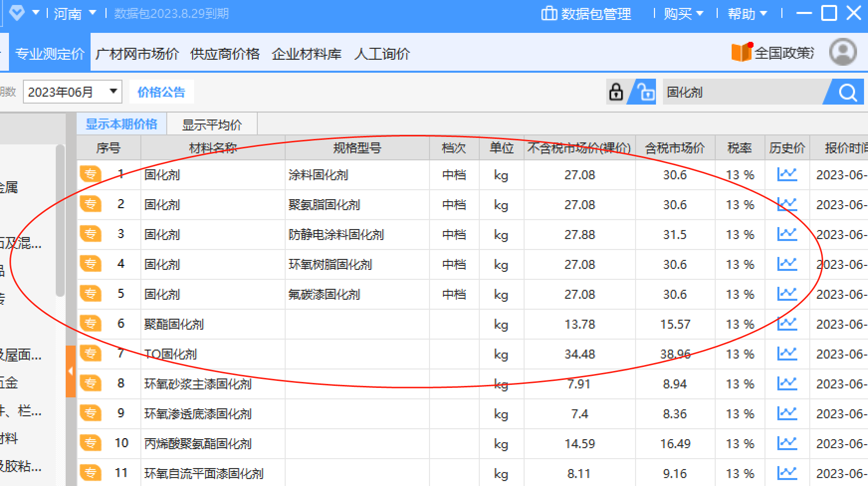
Task: Switch to the 人工询价 tab
Action: 382,54
